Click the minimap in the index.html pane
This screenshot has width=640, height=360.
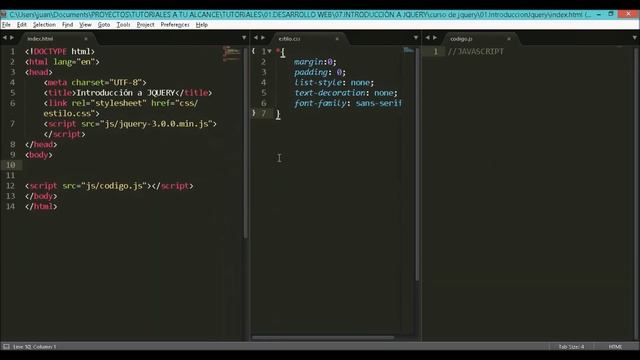click(x=231, y=53)
